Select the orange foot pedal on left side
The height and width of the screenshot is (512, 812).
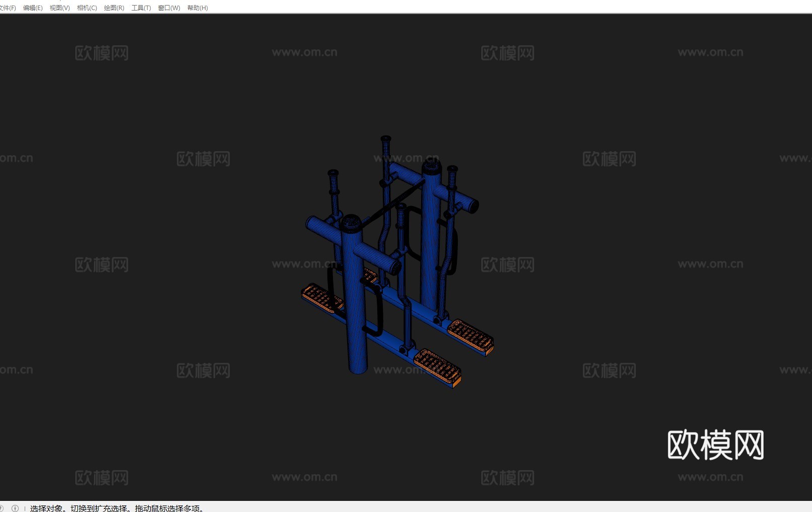click(321, 298)
